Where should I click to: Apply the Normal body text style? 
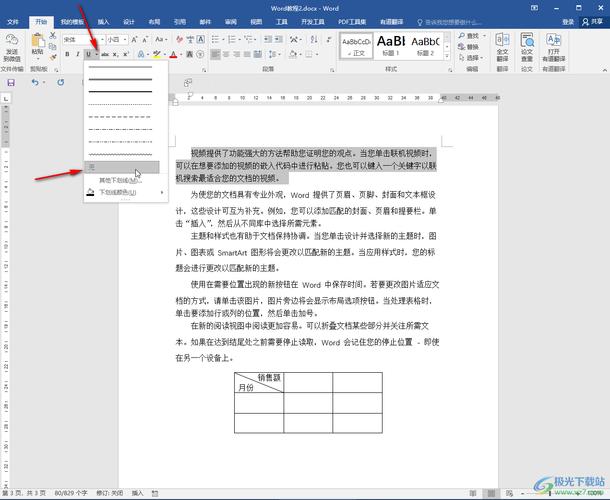coord(356,46)
